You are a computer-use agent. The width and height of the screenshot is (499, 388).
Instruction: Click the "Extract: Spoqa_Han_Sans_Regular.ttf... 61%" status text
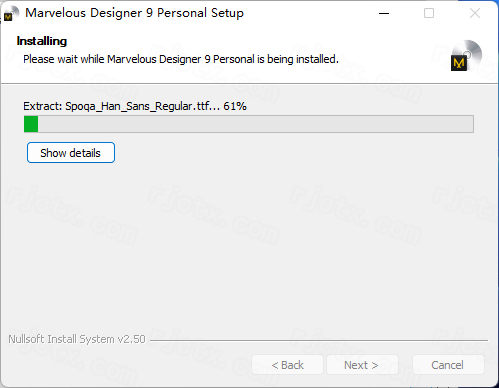coord(135,106)
